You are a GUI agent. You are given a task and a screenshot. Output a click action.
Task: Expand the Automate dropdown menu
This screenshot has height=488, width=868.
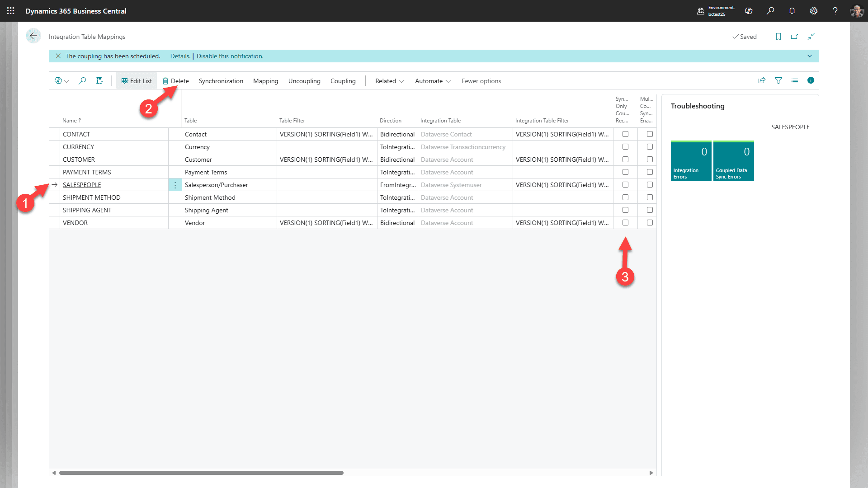[433, 81]
